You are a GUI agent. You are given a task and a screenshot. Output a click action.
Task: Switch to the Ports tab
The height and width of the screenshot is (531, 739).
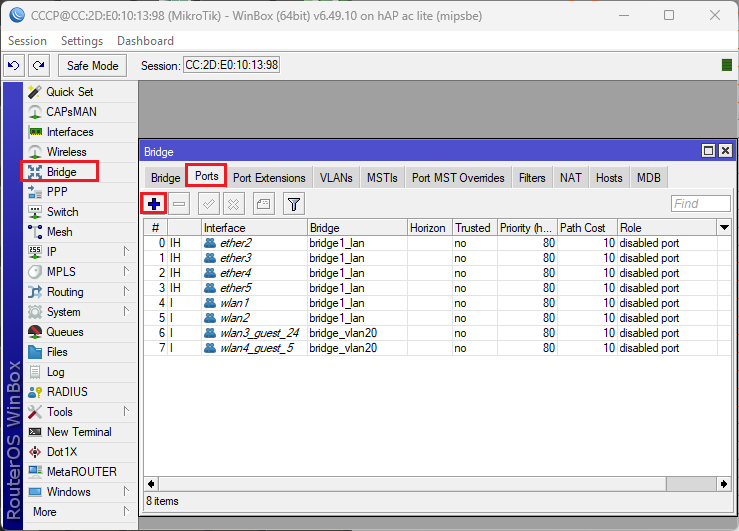206,176
